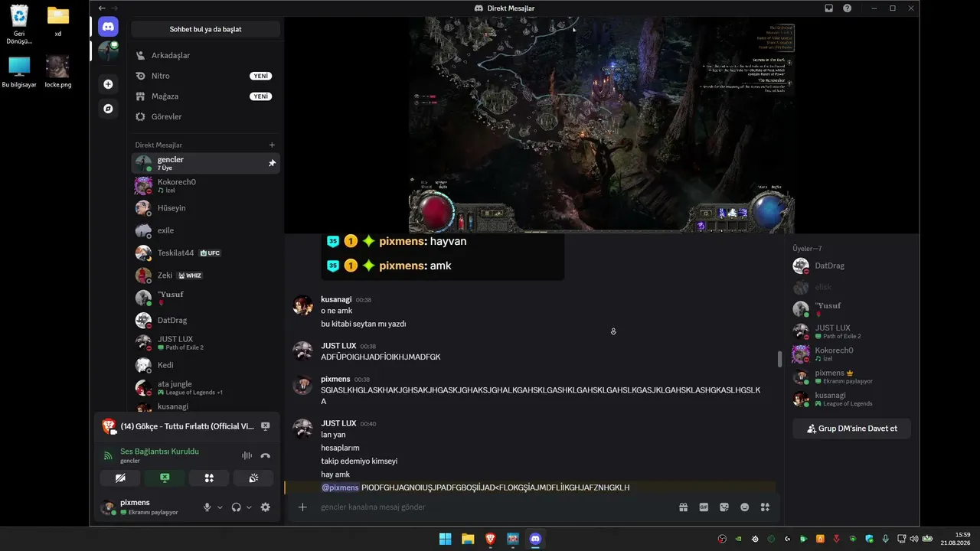Open the server avatar with green screen-share badge

coord(108,51)
